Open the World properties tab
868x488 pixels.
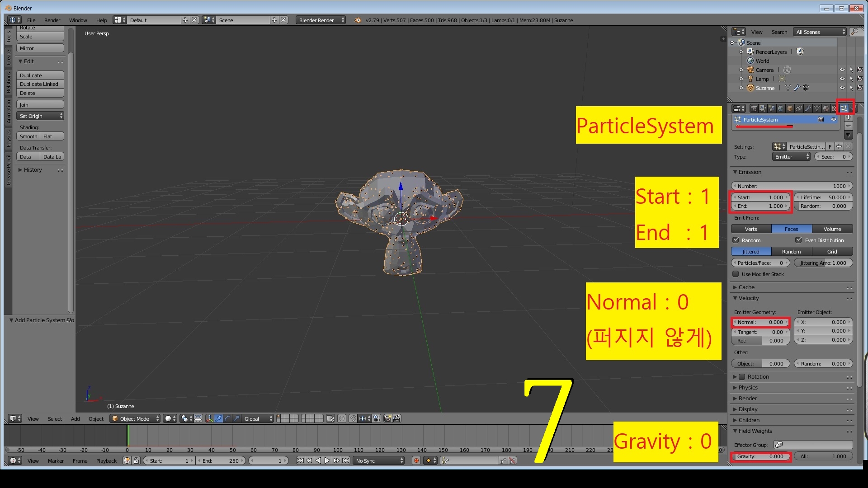tap(781, 108)
